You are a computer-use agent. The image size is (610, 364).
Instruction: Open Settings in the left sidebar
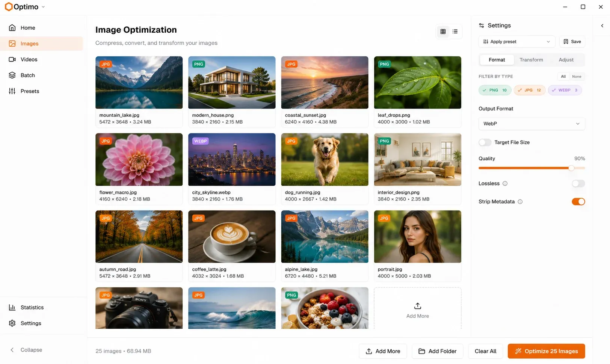pos(41,323)
